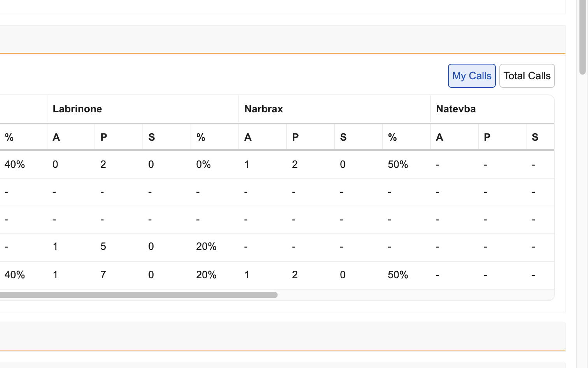Click the Natevba column group header
Image resolution: width=588 pixels, height=368 pixels.
click(x=456, y=109)
